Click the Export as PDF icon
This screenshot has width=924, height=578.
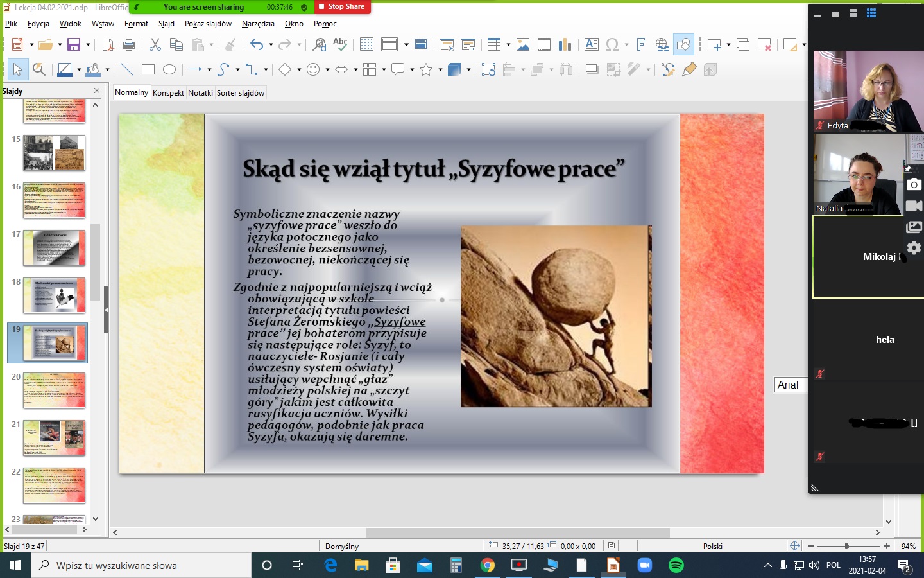click(x=108, y=44)
